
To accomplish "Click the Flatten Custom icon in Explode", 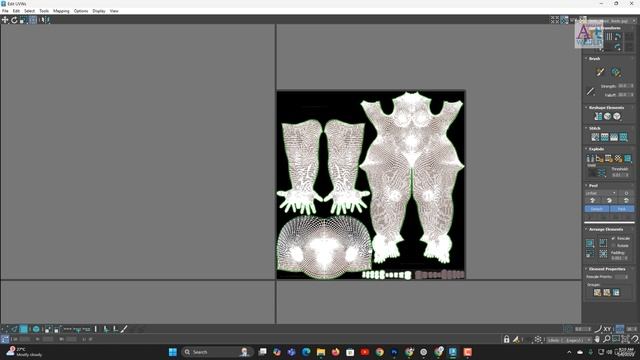I will point(628,158).
